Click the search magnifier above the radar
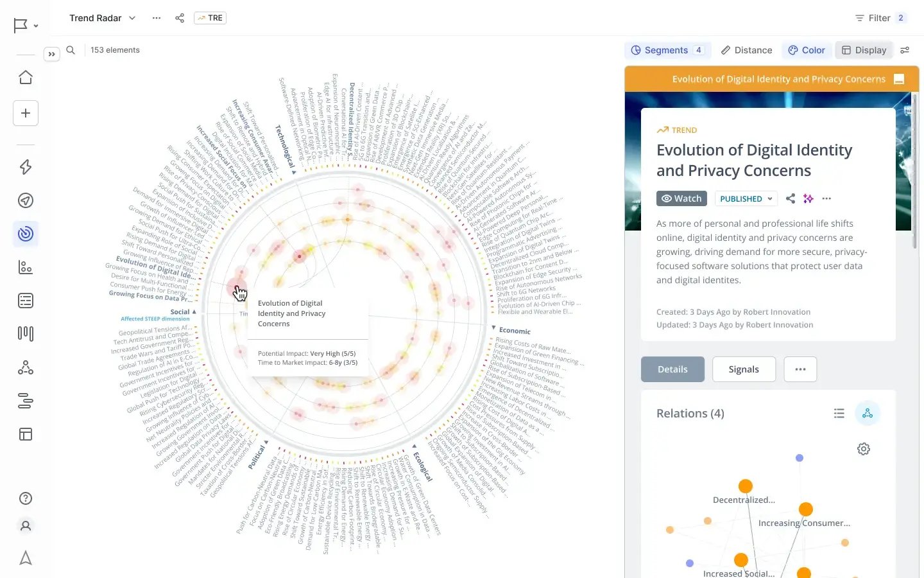The width and height of the screenshot is (924, 578). click(71, 50)
